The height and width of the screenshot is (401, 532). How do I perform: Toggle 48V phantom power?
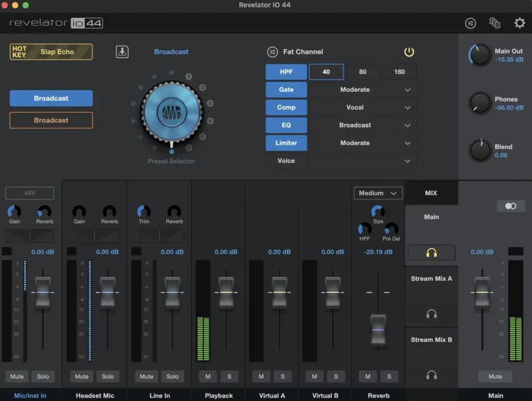tap(30, 193)
